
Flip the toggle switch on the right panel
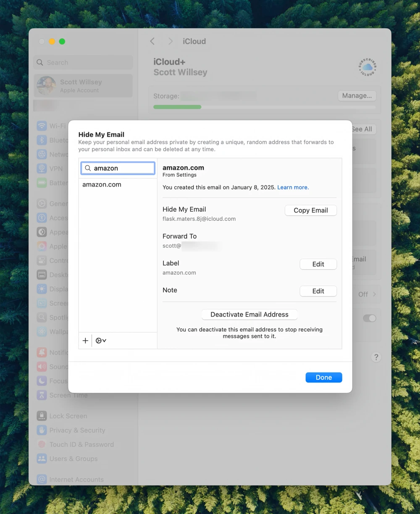click(369, 318)
